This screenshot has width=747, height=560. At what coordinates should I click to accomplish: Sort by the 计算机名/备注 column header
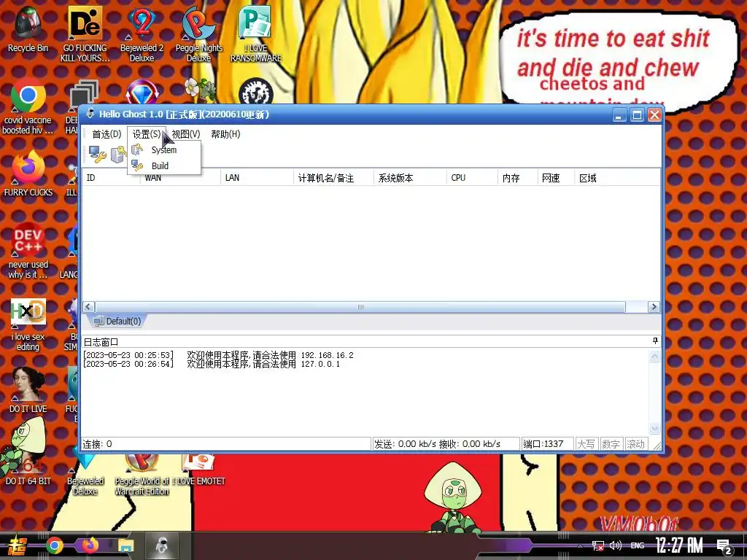tap(333, 178)
